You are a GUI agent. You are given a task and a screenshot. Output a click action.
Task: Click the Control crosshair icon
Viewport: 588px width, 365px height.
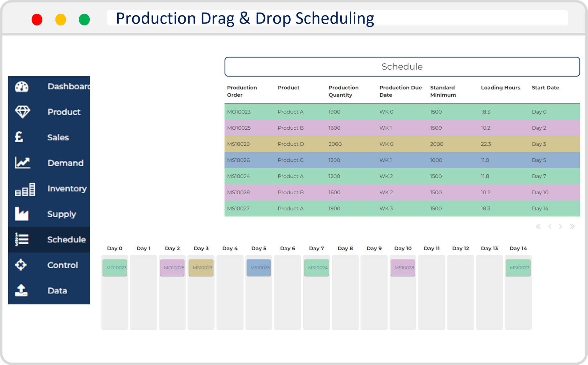click(21, 265)
